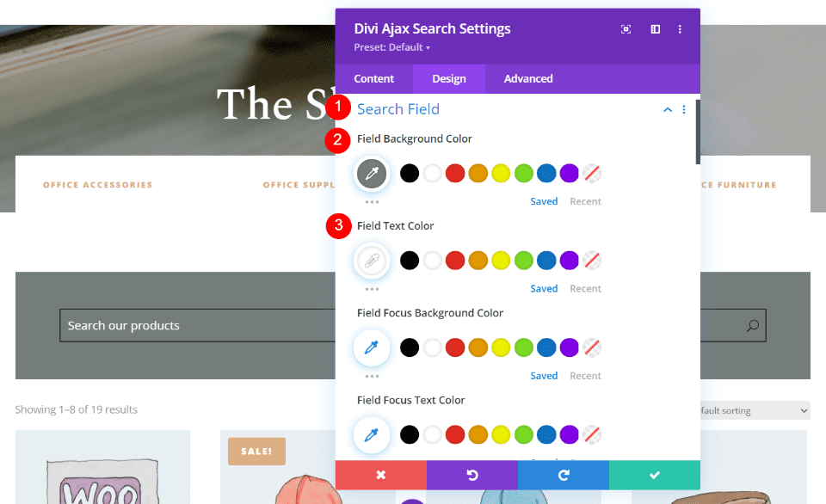The width and height of the screenshot is (826, 504).
Task: Open Field Background Color eyedropper picker
Action: point(372,174)
